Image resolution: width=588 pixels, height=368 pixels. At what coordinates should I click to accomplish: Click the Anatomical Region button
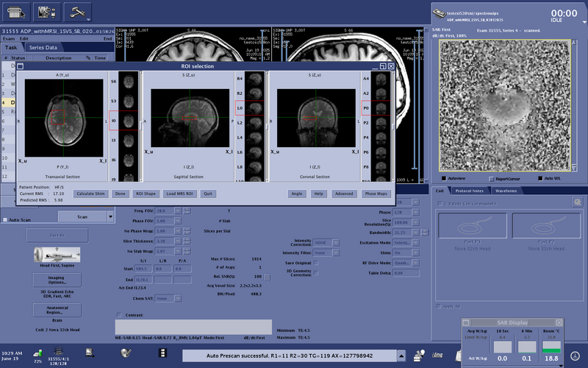tap(57, 310)
